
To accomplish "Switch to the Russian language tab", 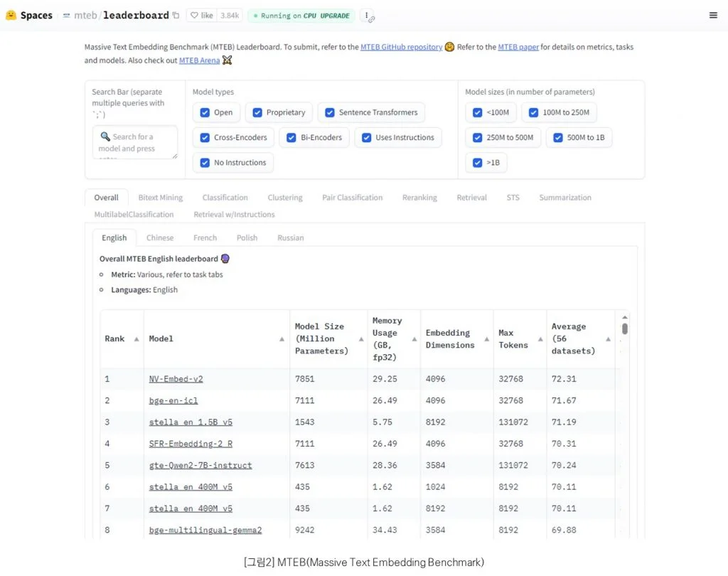I will click(291, 238).
